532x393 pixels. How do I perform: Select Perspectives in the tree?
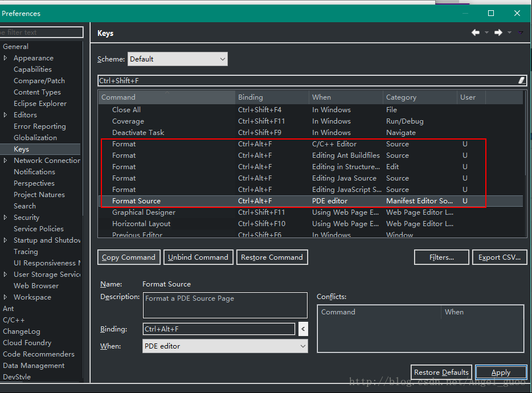pyautogui.click(x=34, y=183)
